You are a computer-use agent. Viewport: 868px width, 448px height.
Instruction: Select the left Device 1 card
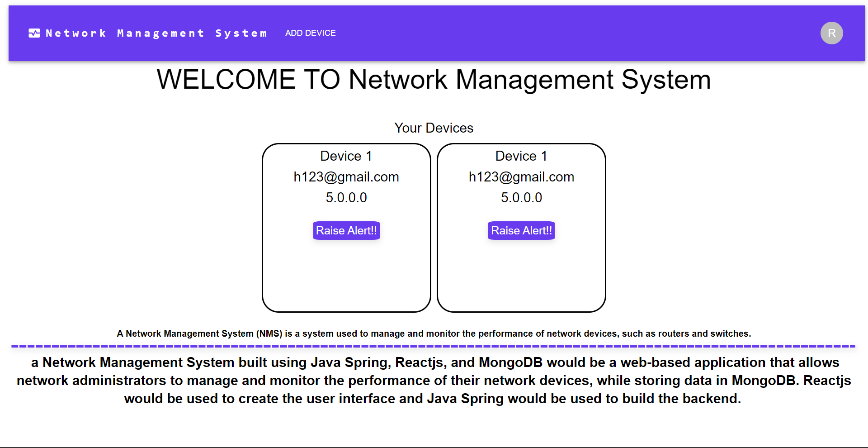coord(346,276)
